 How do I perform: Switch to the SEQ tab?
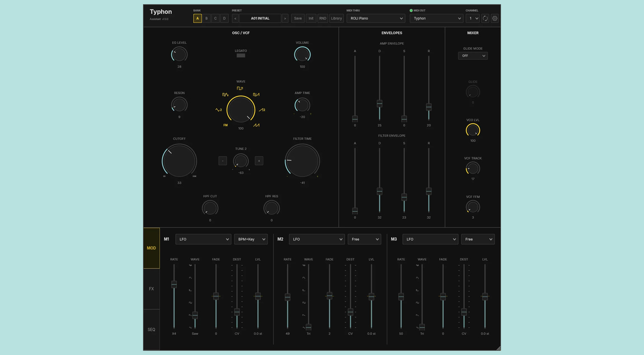[x=151, y=330]
